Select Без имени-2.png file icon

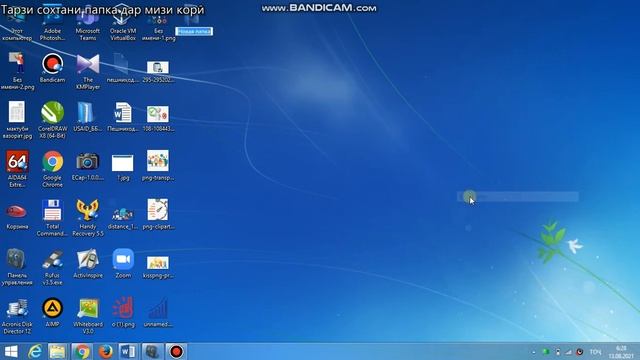(17, 72)
